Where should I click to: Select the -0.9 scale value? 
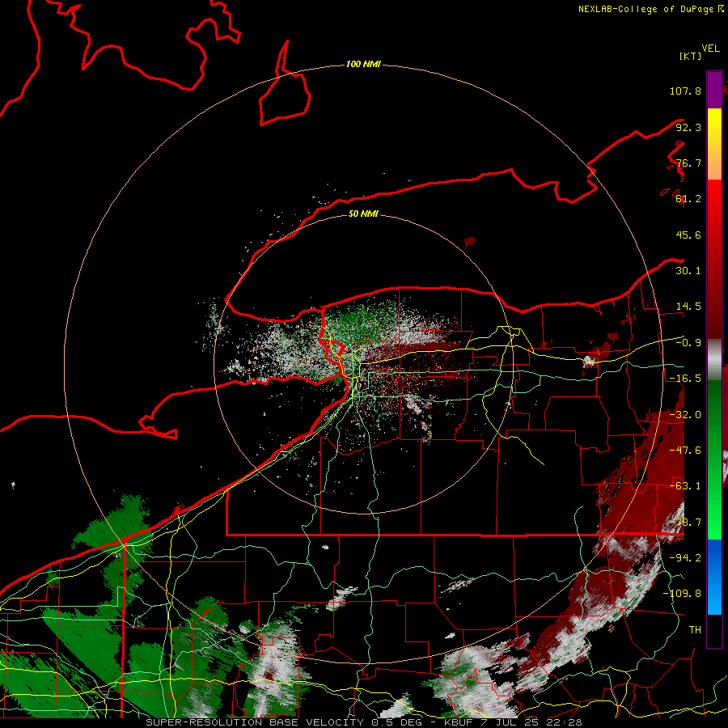[x=688, y=343]
